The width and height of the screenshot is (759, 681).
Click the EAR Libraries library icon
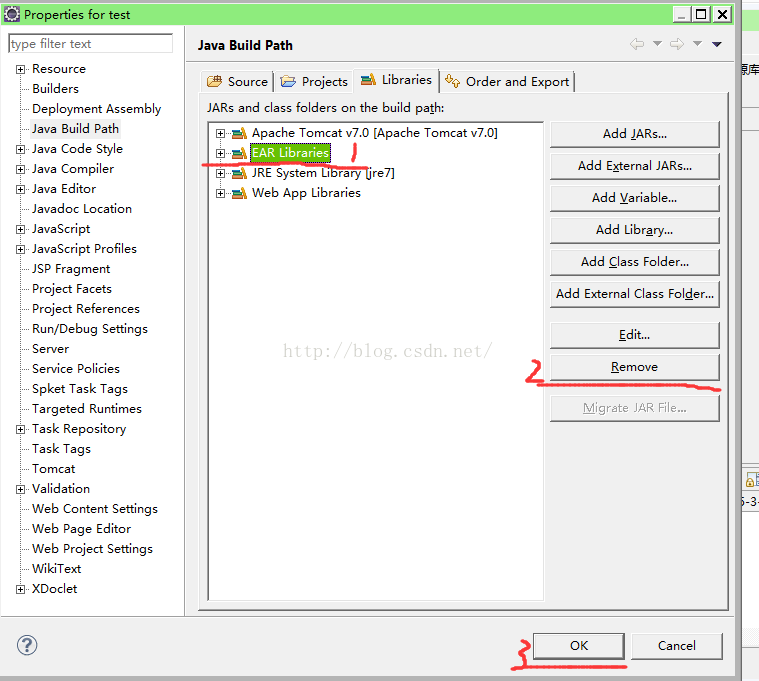coord(239,153)
